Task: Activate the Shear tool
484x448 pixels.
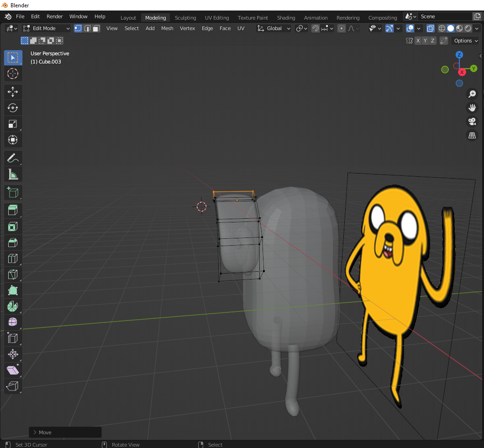Action: coord(13,370)
